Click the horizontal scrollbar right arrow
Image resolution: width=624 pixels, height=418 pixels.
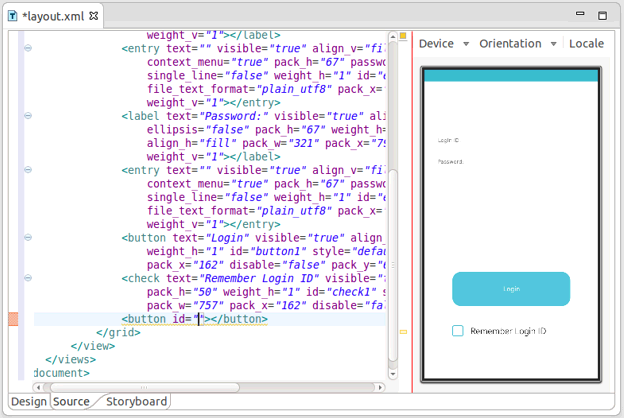[x=381, y=387]
